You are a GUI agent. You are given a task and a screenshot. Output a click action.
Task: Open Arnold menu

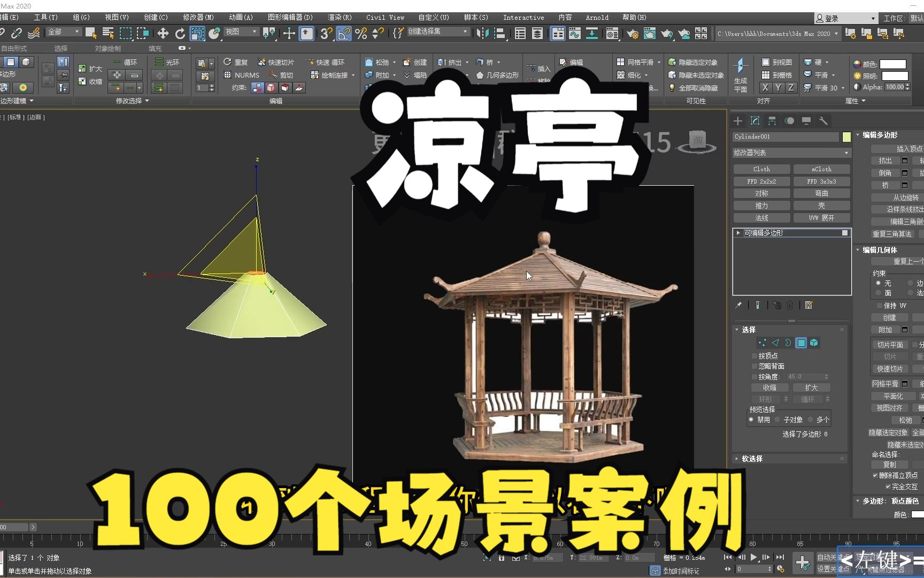click(597, 18)
